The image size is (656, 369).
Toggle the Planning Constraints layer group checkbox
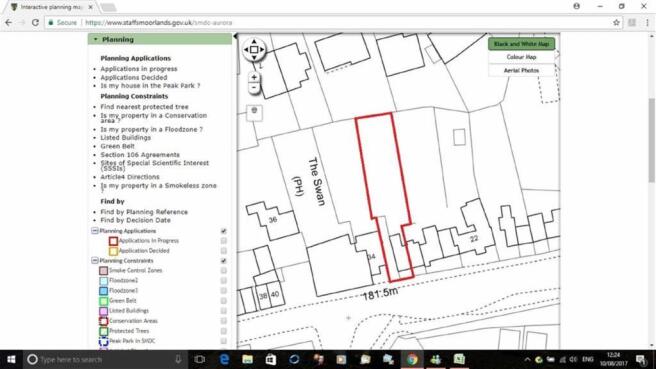tap(223, 261)
